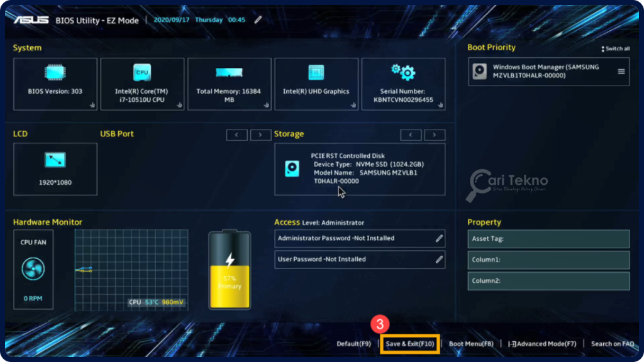Select the Administrator Password -Not Installed row
Image resolution: width=644 pixels, height=362 pixels.
click(x=360, y=238)
